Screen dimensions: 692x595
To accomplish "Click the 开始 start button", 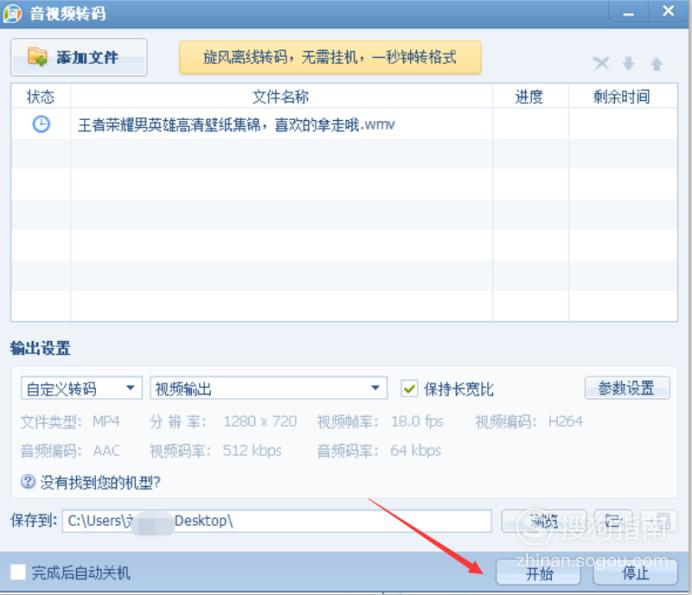I will point(538,573).
